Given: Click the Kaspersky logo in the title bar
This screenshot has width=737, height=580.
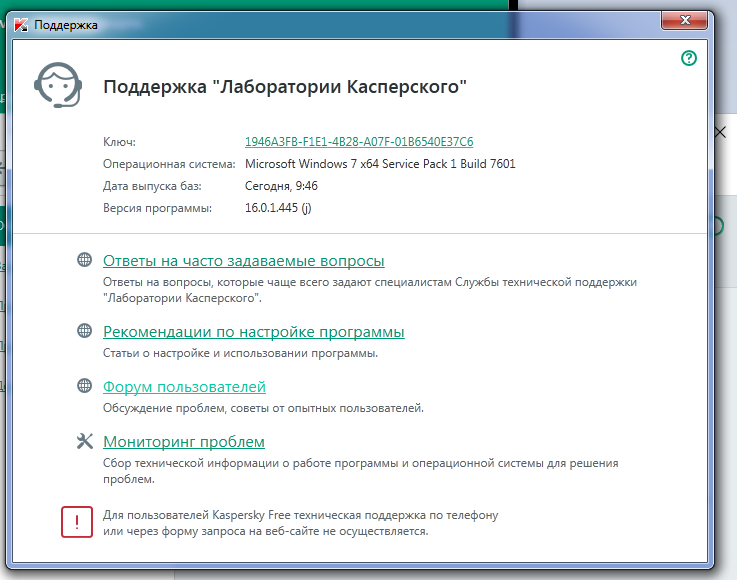Looking at the screenshot, I should pos(20,25).
